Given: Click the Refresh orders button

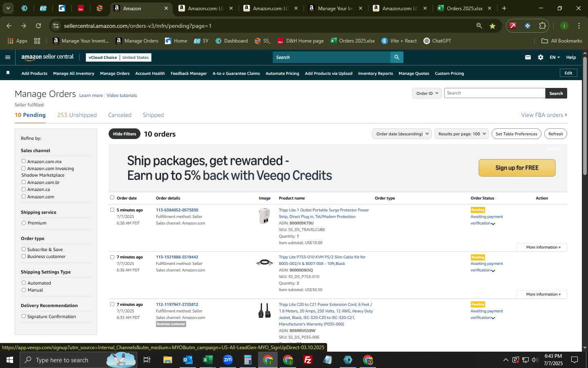Looking at the screenshot, I should pos(555,134).
